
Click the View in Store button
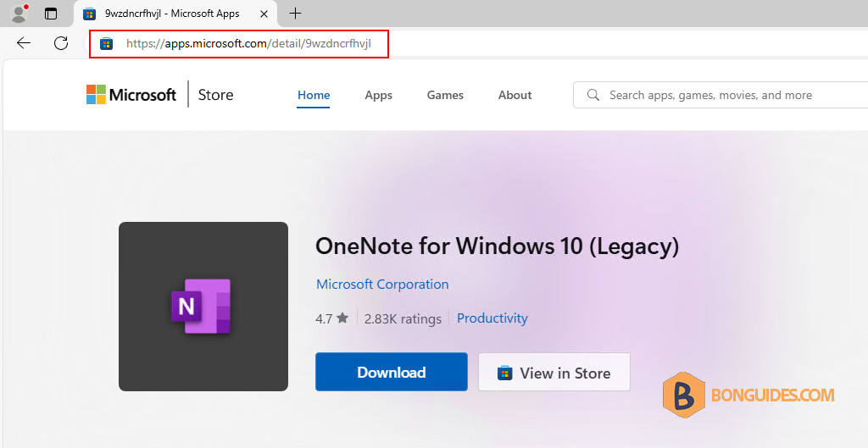point(554,373)
